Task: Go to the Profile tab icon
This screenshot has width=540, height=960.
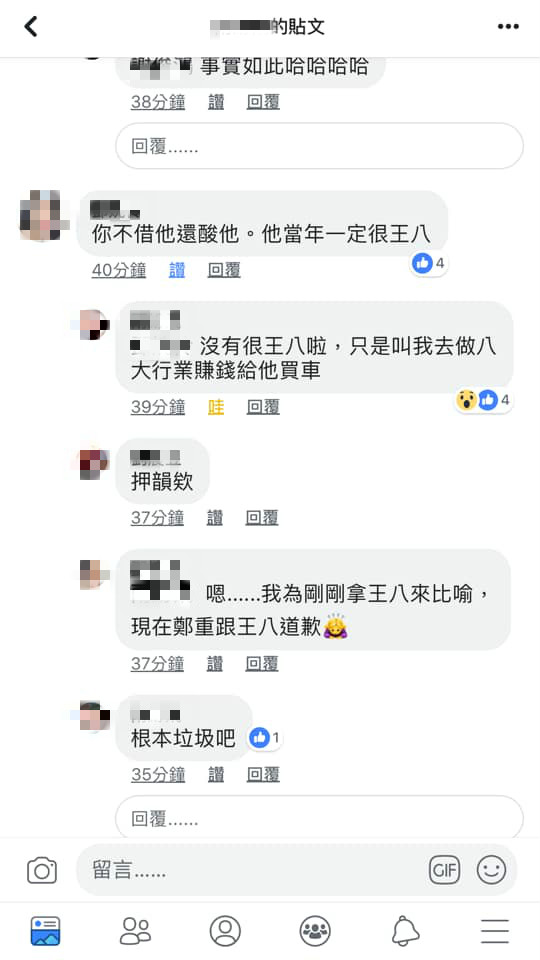Action: (x=225, y=931)
